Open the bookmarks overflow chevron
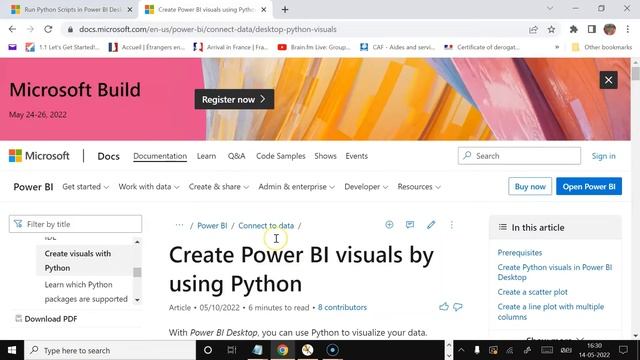640x360 pixels. 557,47
